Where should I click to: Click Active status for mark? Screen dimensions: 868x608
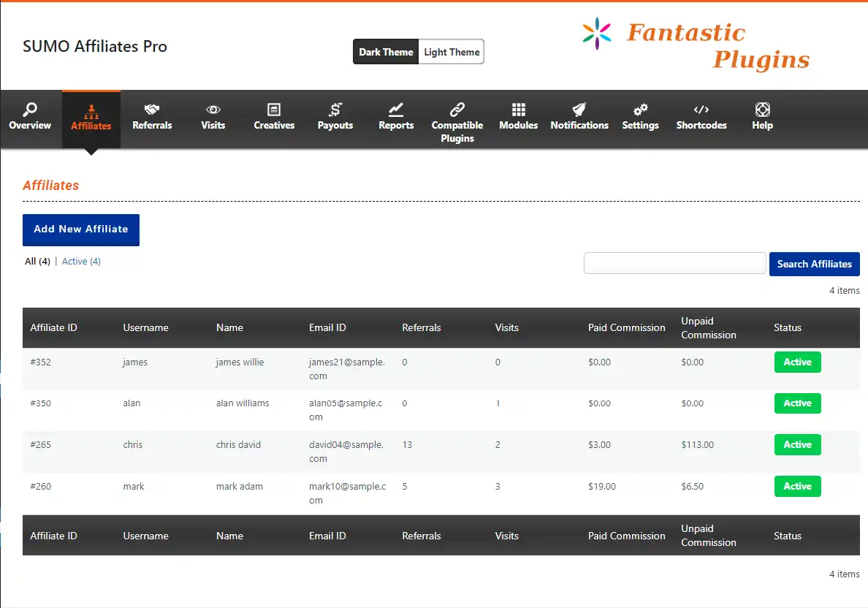coord(797,486)
